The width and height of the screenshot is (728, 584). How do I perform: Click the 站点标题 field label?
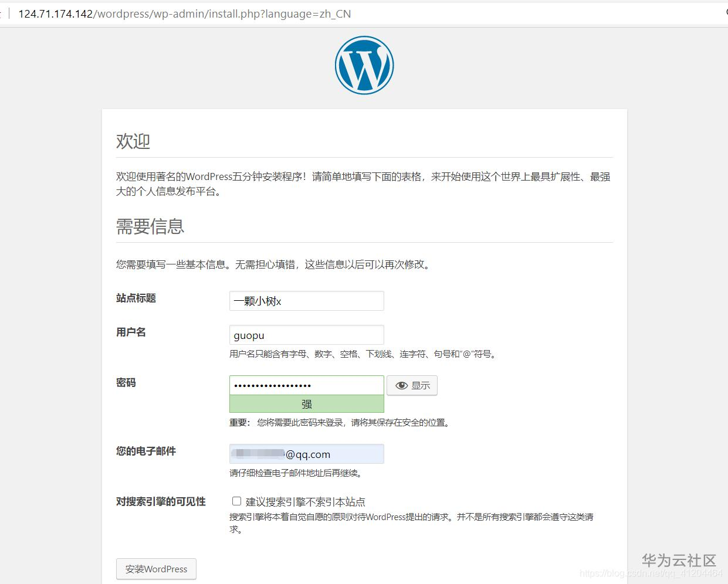click(136, 298)
